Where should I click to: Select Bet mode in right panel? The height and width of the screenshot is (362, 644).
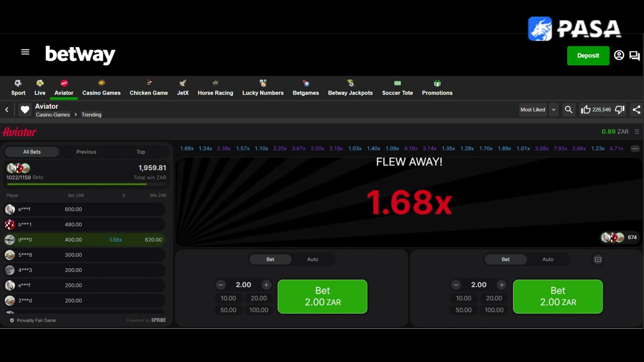coord(505,259)
